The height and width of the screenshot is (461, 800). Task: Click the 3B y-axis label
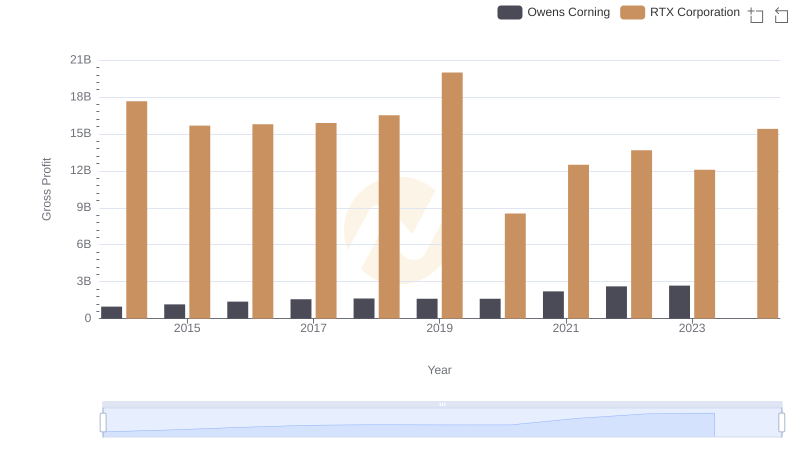[x=84, y=281]
